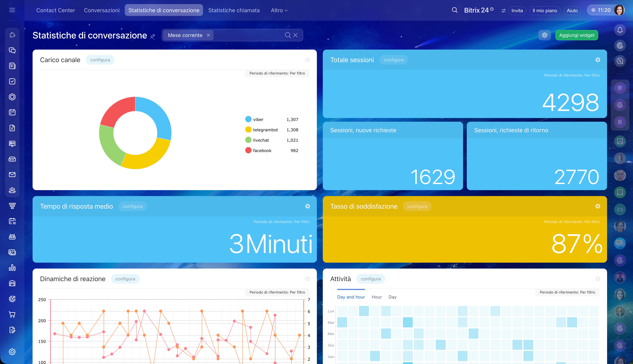The image size is (633, 364).
Task: Click Totale sessioni widget gear icon
Action: 597,60
